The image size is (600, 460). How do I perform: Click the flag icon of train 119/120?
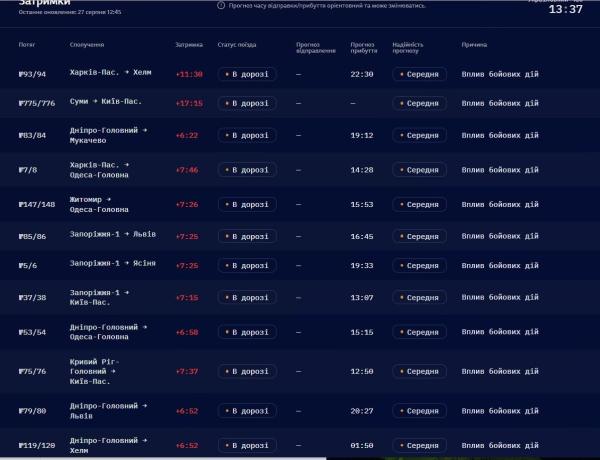click(x=21, y=445)
